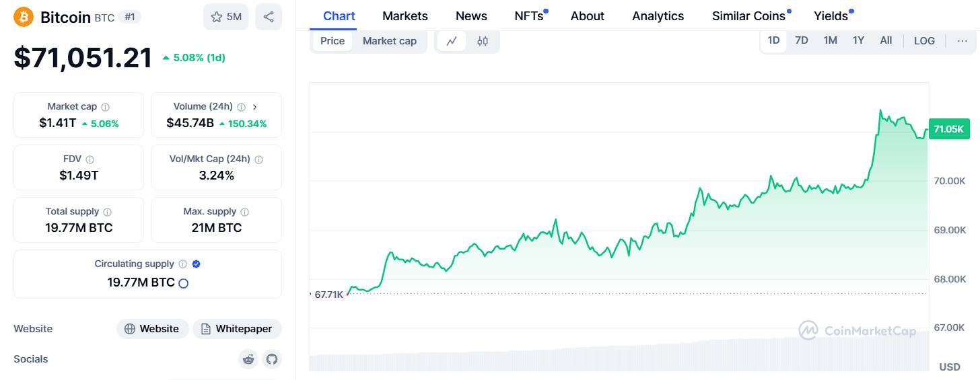Image resolution: width=980 pixels, height=380 pixels.
Task: Open Volume (24h) info icon
Action: 242,107
